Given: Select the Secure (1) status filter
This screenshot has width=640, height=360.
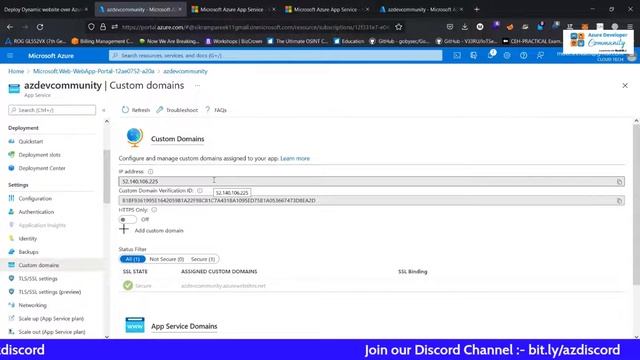Looking at the screenshot, I should pos(202,259).
